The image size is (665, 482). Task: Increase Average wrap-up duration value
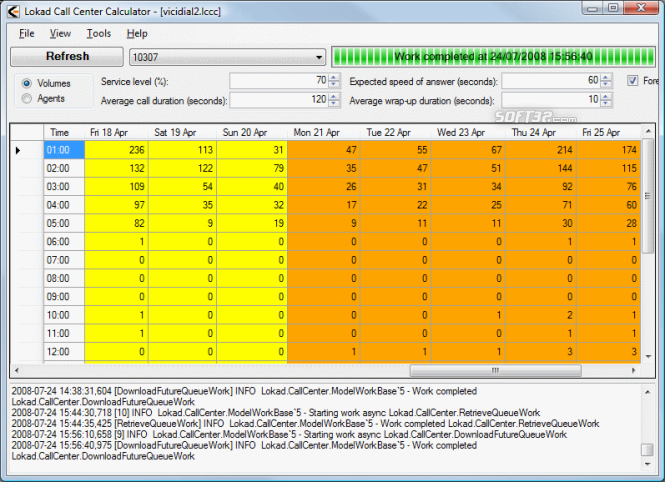pyautogui.click(x=606, y=97)
